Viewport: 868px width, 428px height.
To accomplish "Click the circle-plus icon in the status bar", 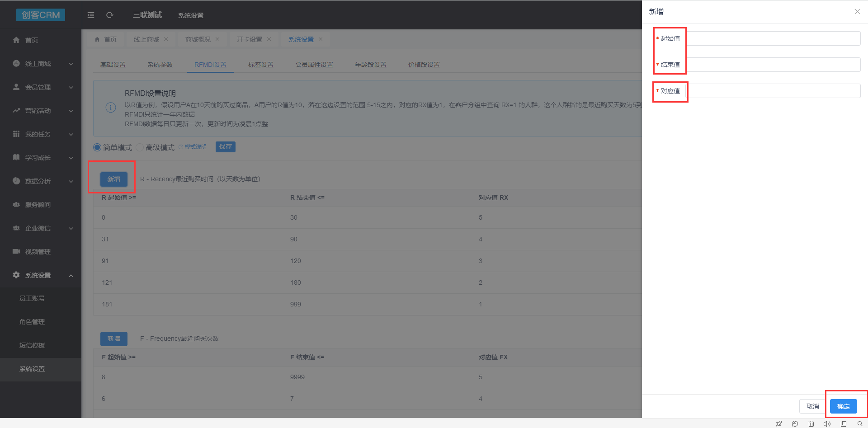I will tap(795, 423).
